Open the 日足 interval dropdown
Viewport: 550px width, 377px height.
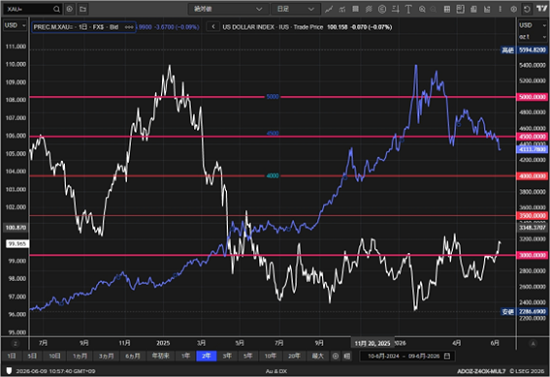click(296, 9)
